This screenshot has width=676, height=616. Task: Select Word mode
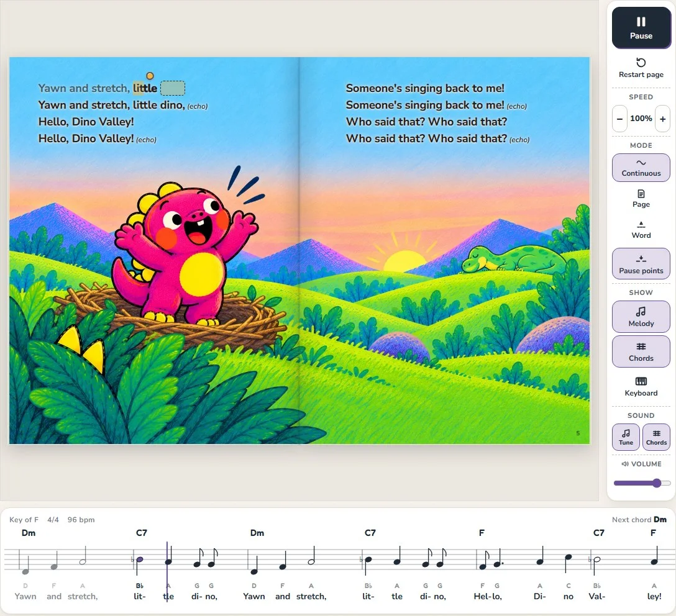[641, 230]
